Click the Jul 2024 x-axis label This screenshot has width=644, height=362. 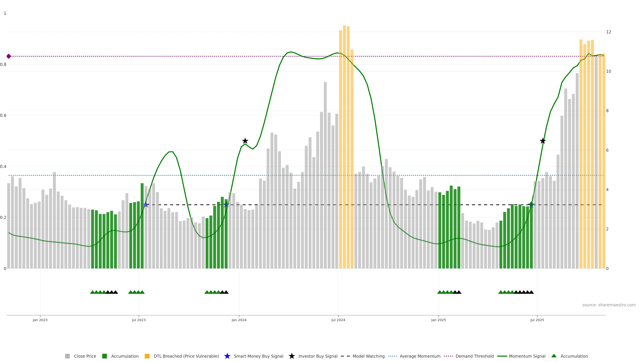pyautogui.click(x=338, y=320)
